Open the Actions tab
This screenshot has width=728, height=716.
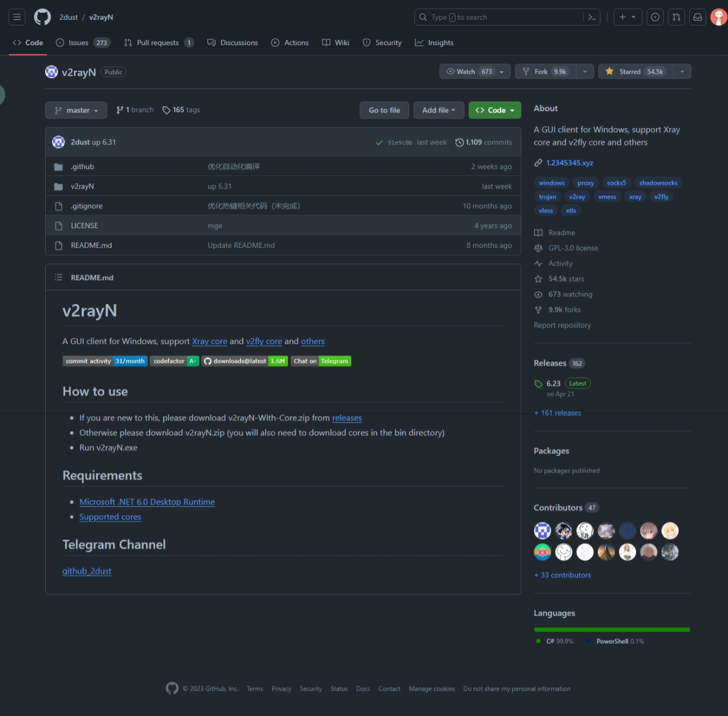click(x=290, y=43)
